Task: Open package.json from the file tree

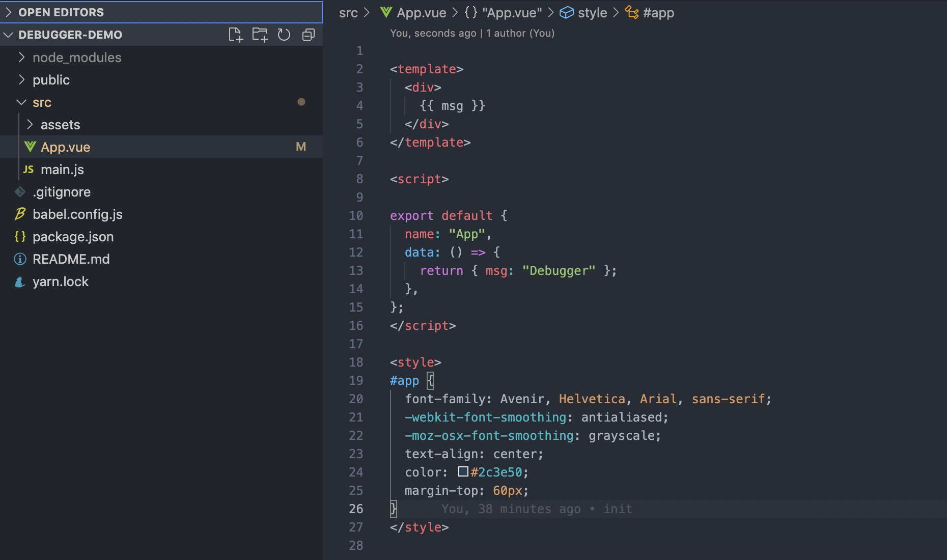Action: pos(73,237)
